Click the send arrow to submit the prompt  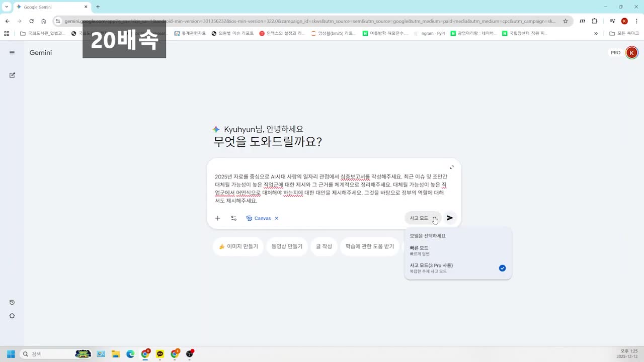pyautogui.click(x=449, y=218)
